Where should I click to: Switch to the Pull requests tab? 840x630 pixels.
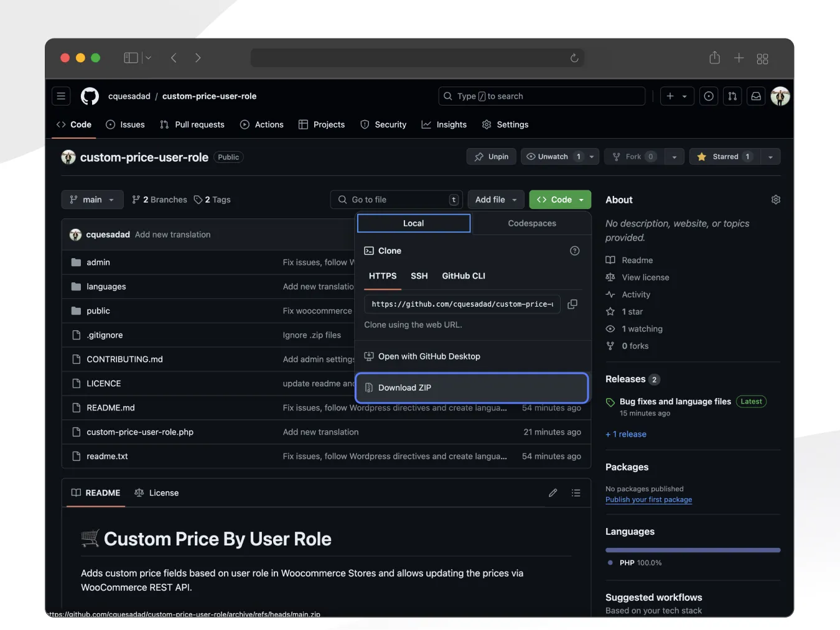(x=192, y=124)
